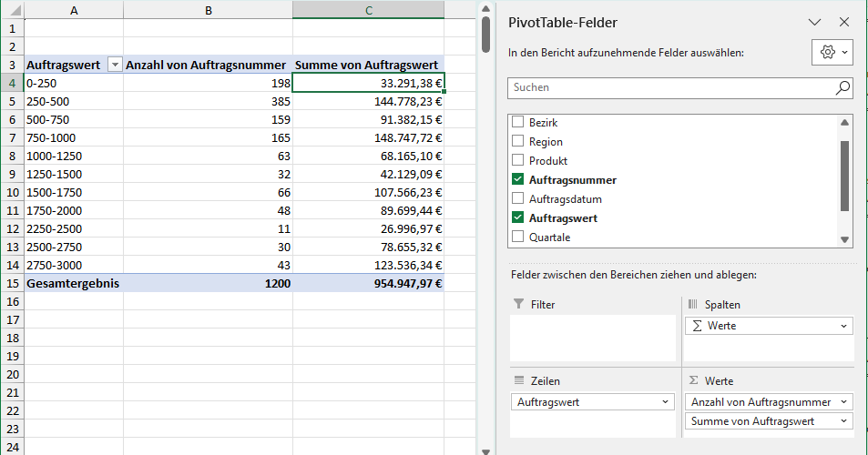Screen dimensions: 868x455
Task: Open the Anzahl von Auftragsnummer dropdown arrow
Action: (x=844, y=402)
